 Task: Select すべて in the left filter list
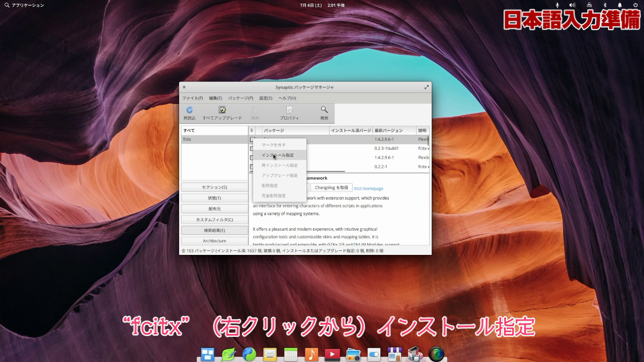214,130
